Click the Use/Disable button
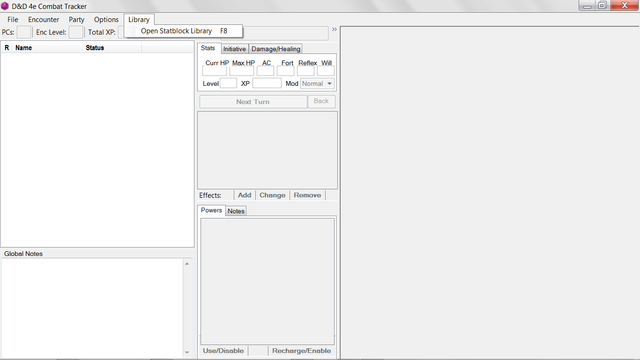640x360 pixels. click(223, 351)
